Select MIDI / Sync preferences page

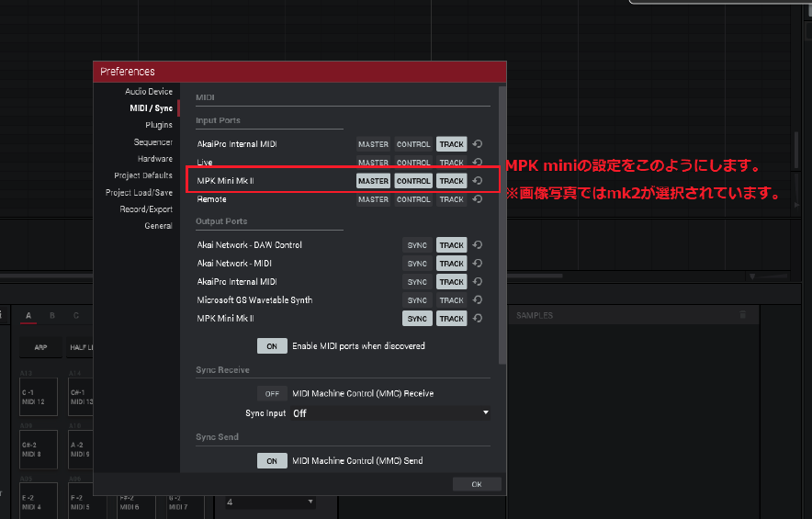coord(152,108)
